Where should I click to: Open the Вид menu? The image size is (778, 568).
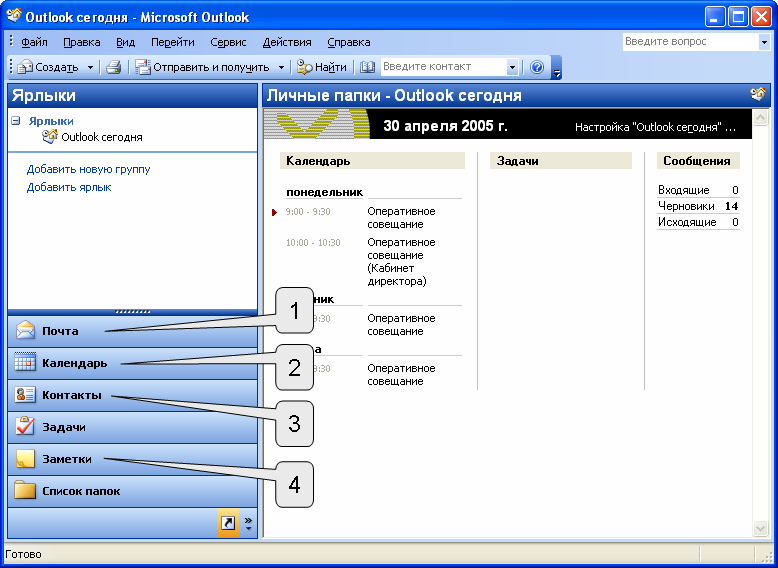[126, 42]
